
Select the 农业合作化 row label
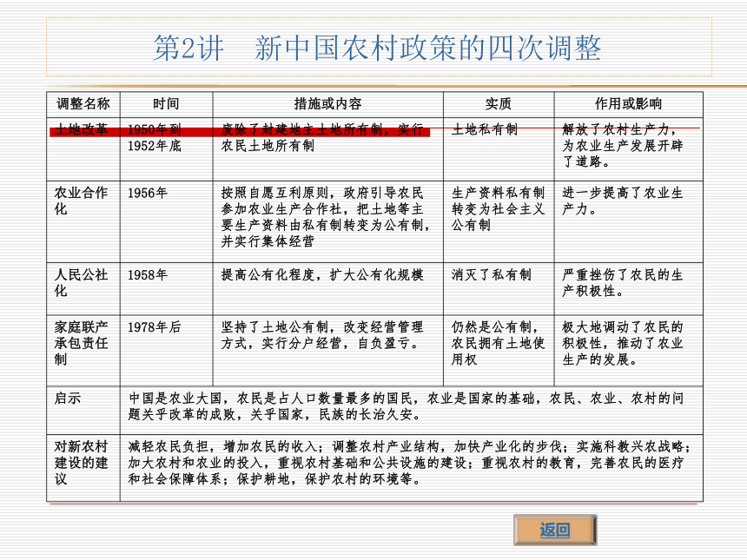coord(83,221)
